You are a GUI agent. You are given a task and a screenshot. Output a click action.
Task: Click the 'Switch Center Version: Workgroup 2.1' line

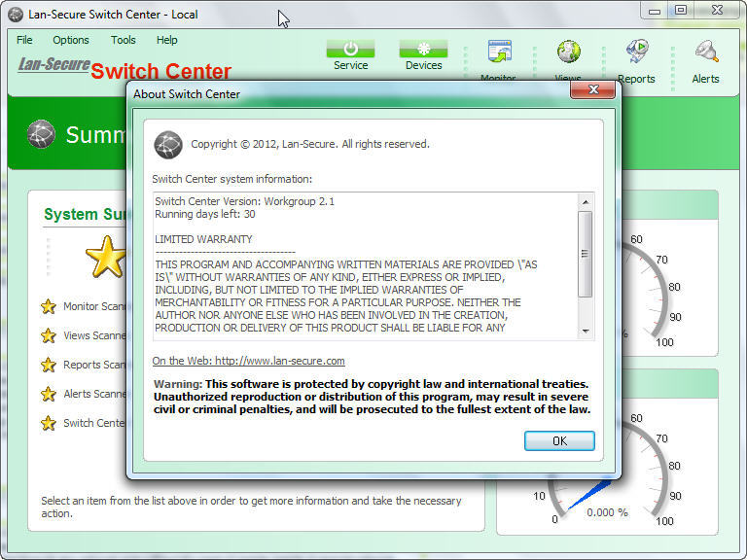[x=244, y=201]
